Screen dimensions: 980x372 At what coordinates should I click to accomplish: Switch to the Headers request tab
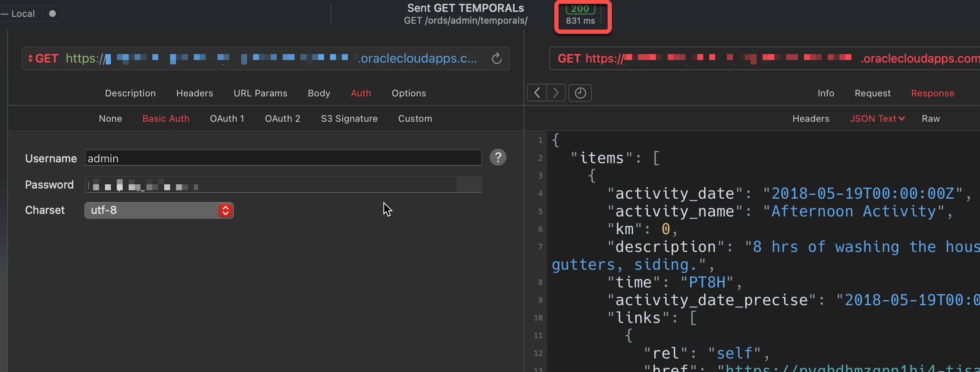pyautogui.click(x=195, y=93)
